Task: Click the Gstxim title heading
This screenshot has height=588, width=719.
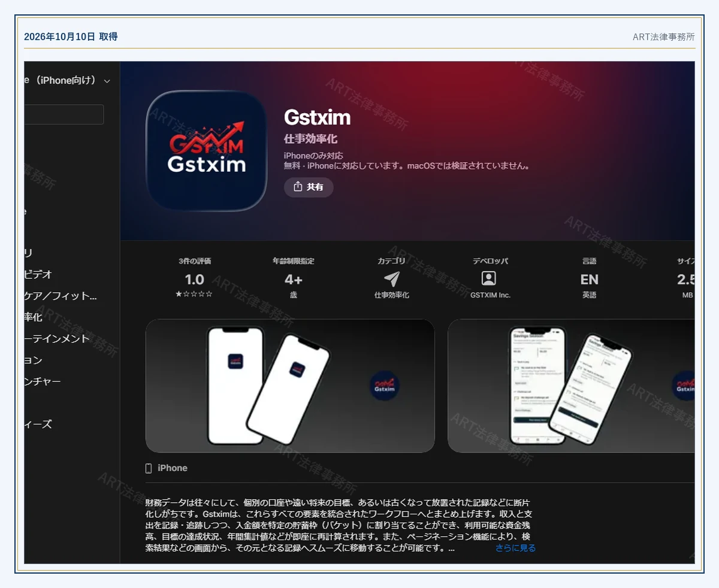Action: pyautogui.click(x=317, y=117)
